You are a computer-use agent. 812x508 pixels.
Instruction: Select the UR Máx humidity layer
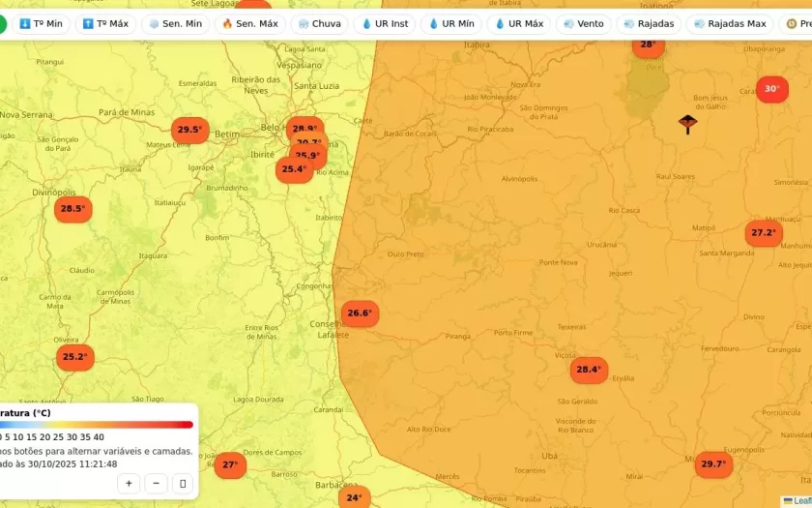(519, 24)
